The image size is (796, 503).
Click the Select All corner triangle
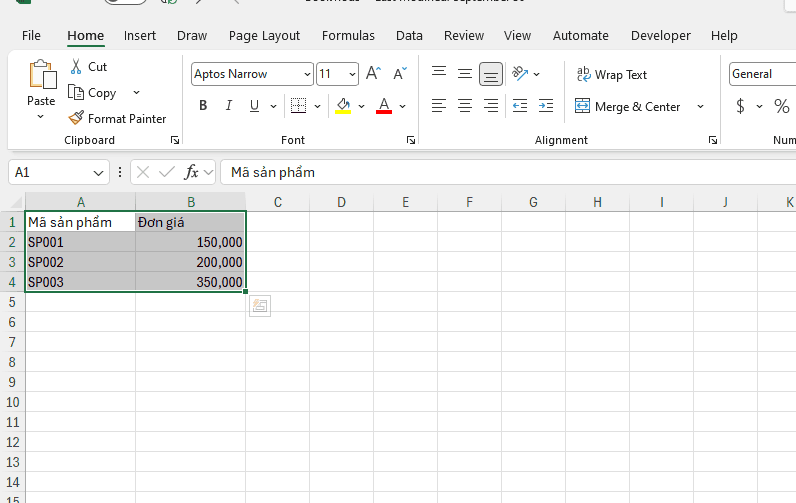pos(15,202)
